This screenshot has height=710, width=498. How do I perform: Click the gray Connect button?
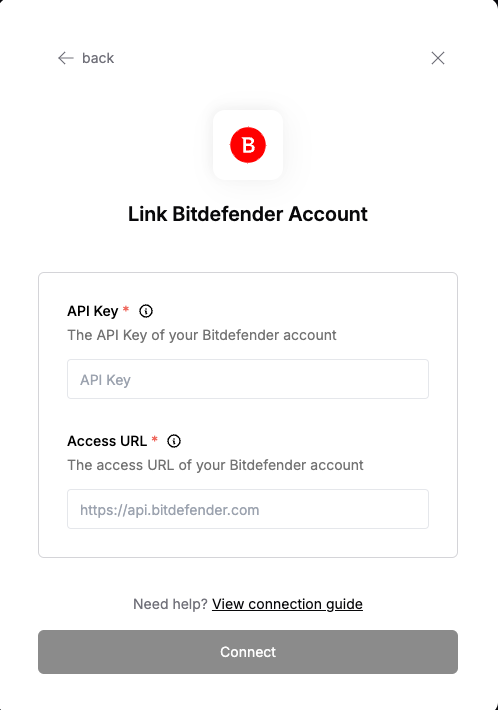pyautogui.click(x=248, y=652)
